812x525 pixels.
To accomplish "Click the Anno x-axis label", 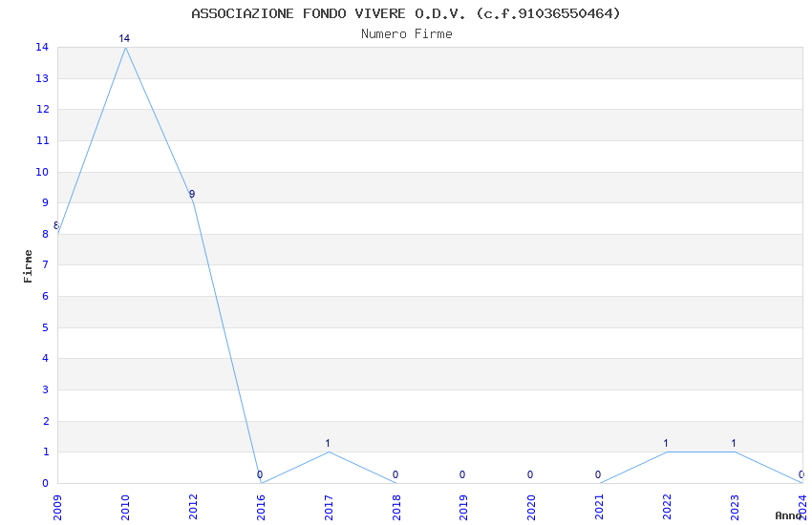I will (788, 515).
